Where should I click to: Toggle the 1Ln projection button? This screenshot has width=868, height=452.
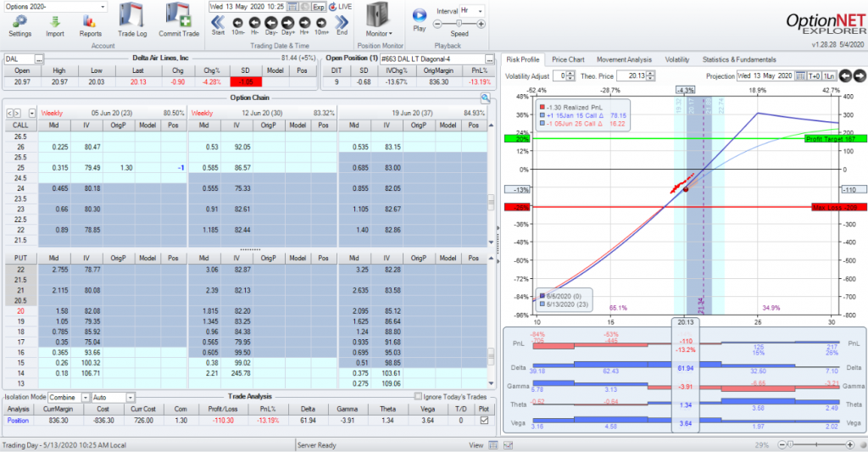pos(829,75)
